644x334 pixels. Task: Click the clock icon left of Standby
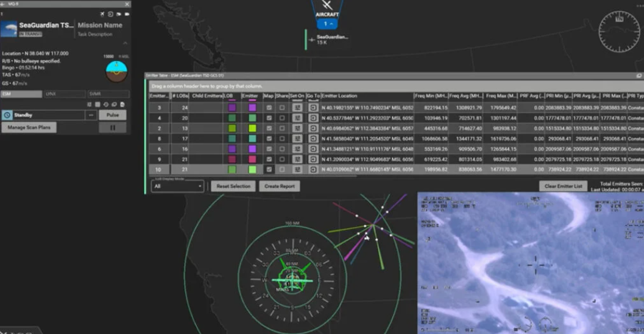[x=7, y=115]
